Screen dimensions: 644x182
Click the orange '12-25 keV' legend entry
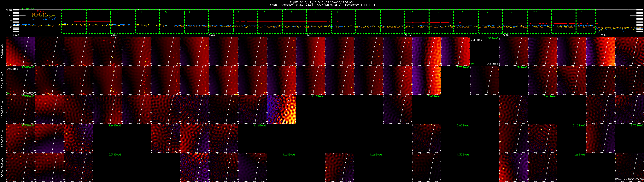(x=39, y=14)
